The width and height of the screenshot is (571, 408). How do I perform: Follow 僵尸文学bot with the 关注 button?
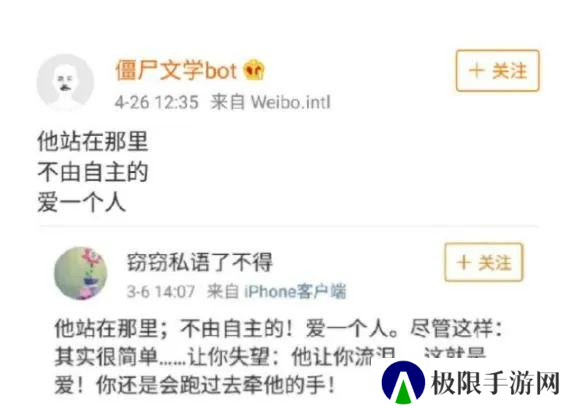point(497,71)
